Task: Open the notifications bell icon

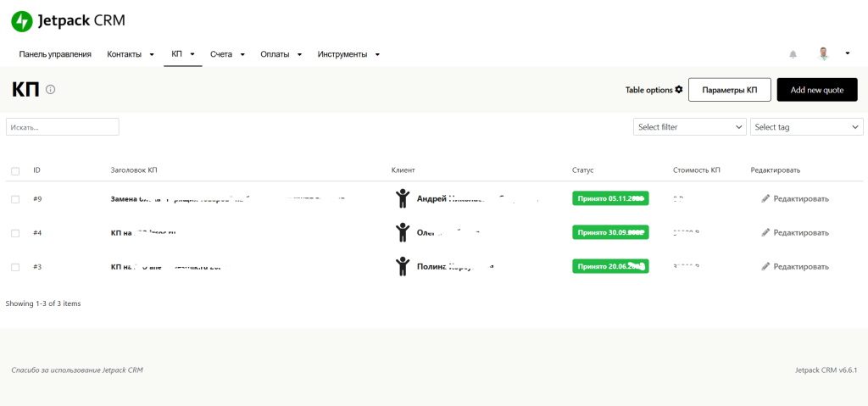Action: click(x=793, y=54)
